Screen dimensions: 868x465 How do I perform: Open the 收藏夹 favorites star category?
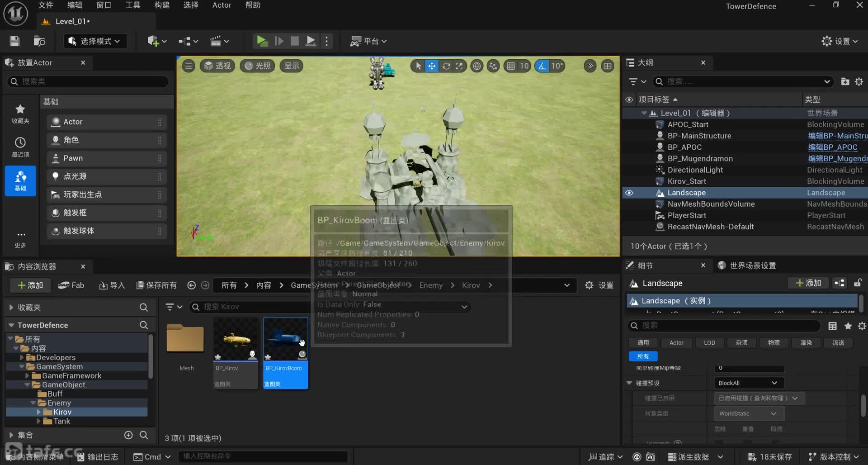[x=20, y=114]
